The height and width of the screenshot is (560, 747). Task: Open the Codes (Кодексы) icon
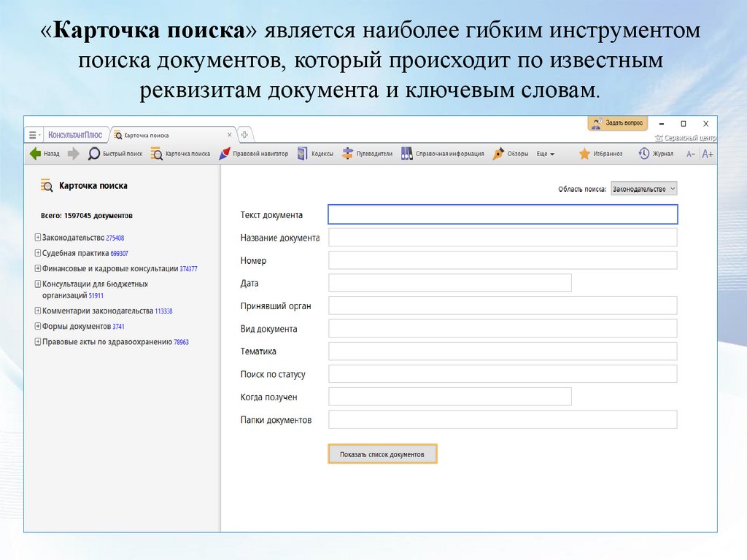click(x=303, y=154)
